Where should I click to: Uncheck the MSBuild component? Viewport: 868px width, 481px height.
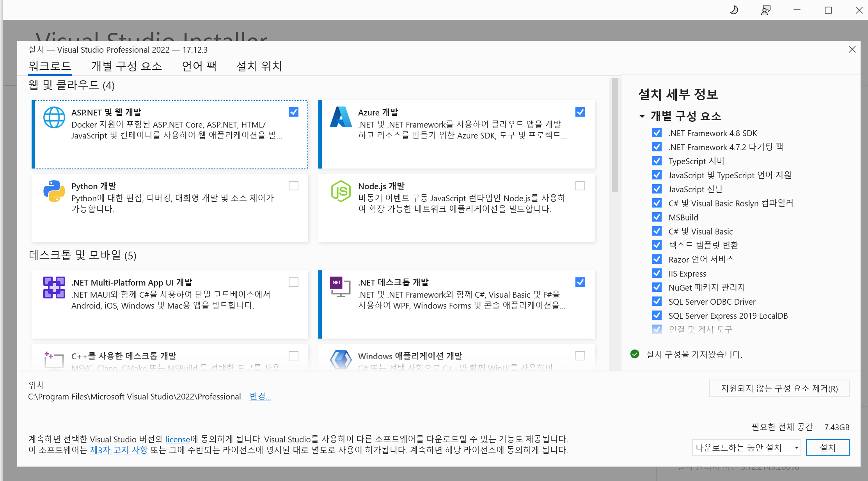[657, 217]
